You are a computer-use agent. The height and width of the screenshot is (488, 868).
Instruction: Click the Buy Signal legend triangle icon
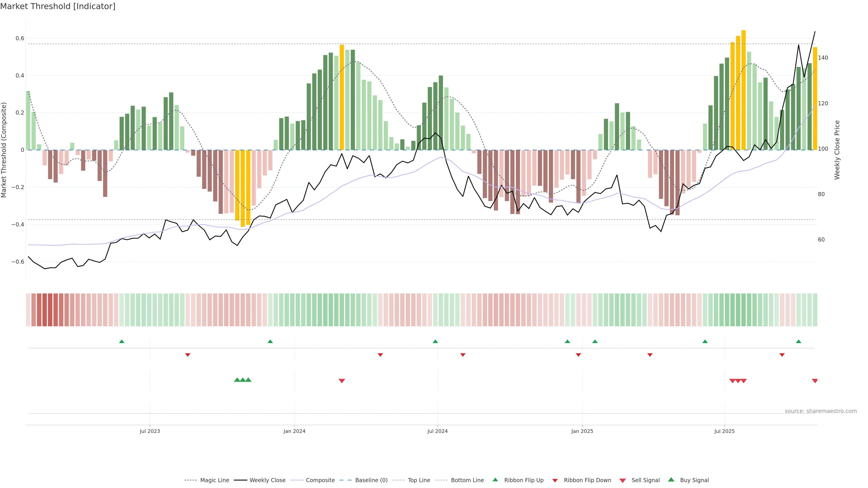(671, 480)
